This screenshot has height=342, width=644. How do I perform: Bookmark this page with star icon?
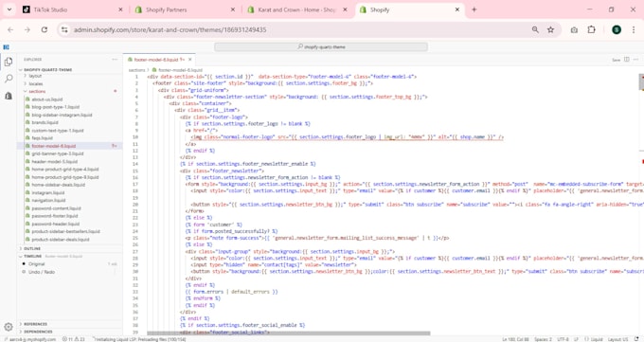(x=551, y=29)
